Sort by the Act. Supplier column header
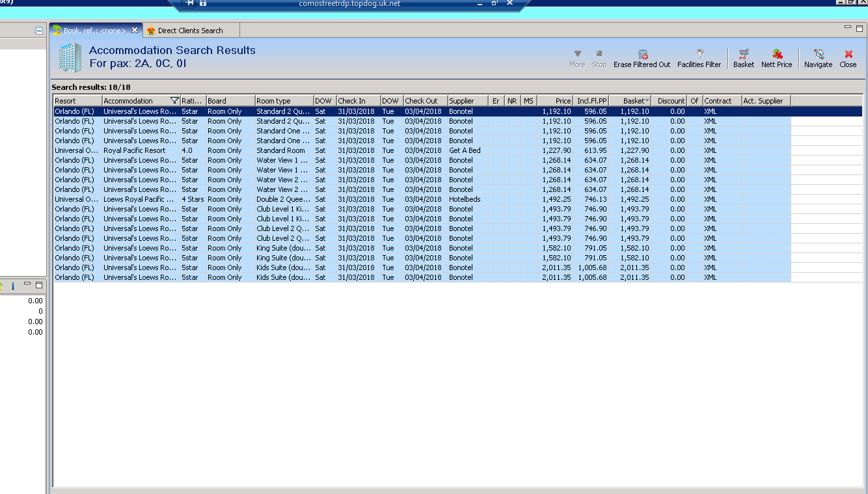 (x=766, y=101)
